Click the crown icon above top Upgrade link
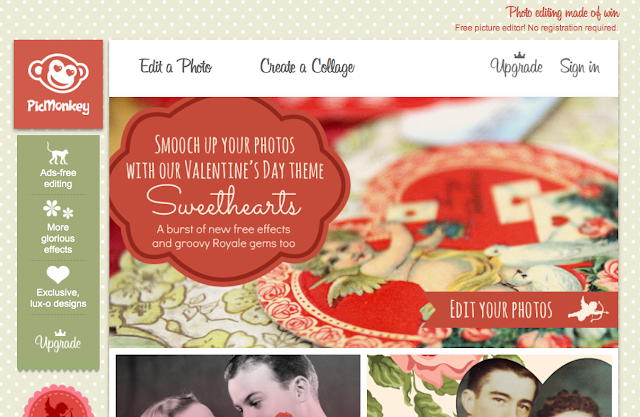 pyautogui.click(x=519, y=55)
